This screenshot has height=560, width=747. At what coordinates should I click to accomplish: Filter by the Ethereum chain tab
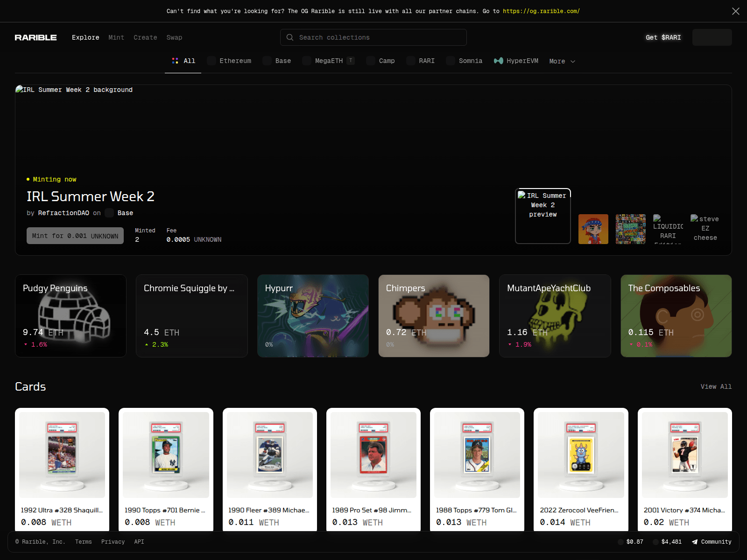[x=229, y=61]
